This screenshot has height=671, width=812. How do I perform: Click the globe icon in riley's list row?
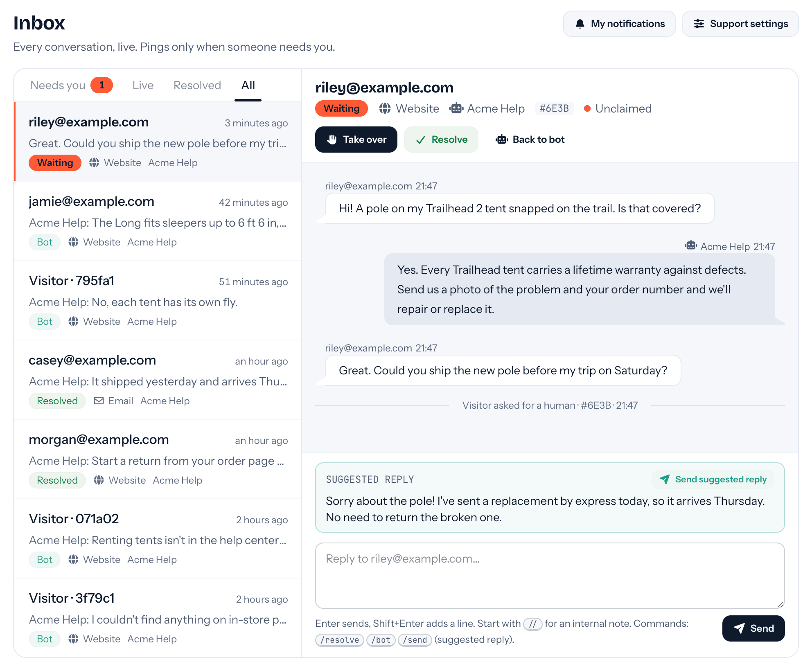(94, 162)
